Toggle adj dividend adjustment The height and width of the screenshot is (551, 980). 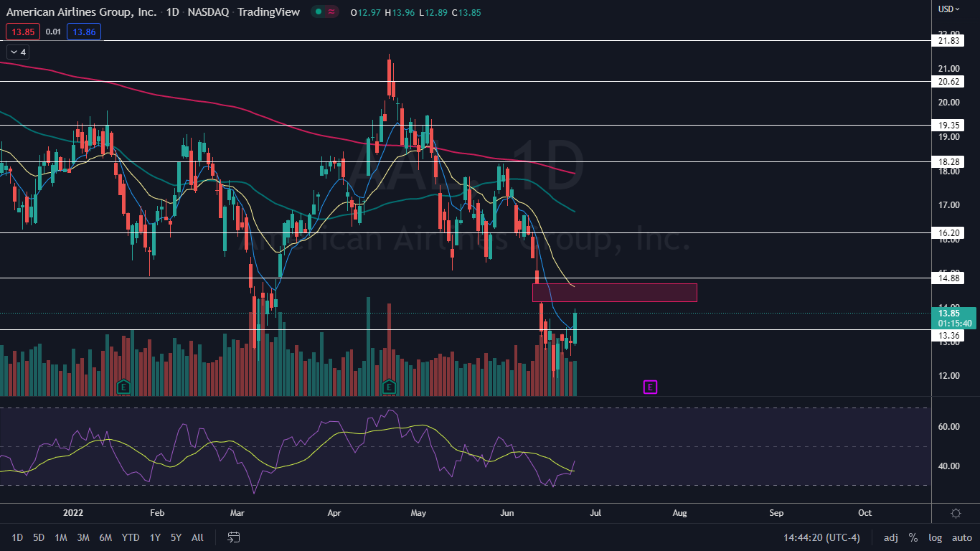click(890, 537)
